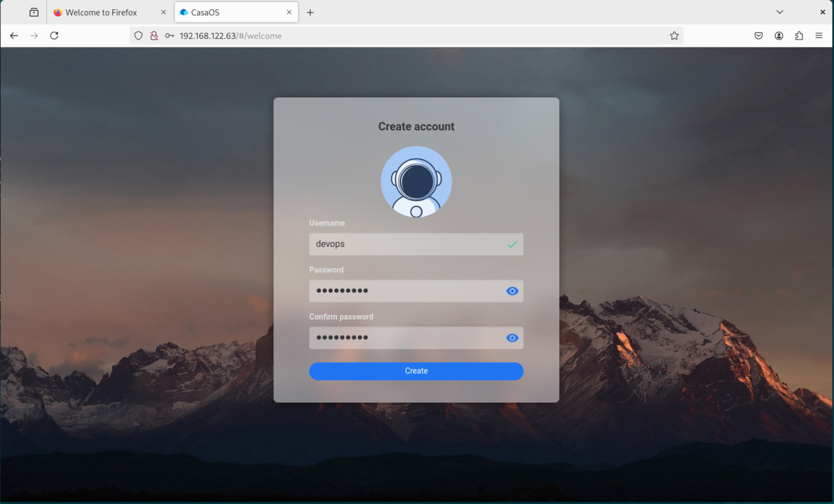Click the tracking protection shield icon
The height and width of the screenshot is (504, 834).
point(139,36)
